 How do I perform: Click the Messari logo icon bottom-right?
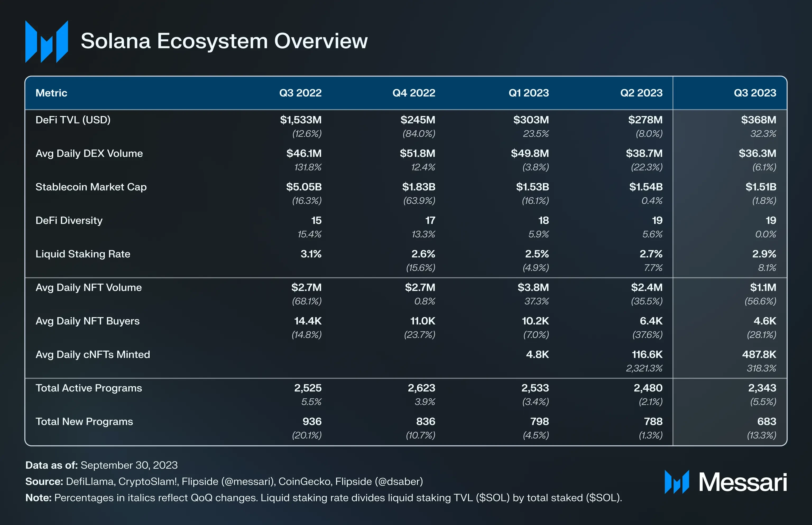pyautogui.click(x=676, y=482)
